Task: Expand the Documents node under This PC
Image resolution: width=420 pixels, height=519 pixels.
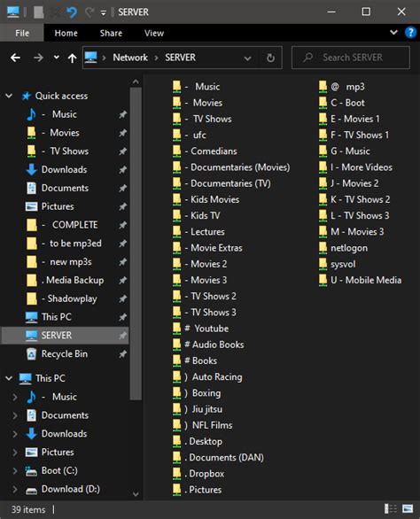Action: click(x=15, y=415)
